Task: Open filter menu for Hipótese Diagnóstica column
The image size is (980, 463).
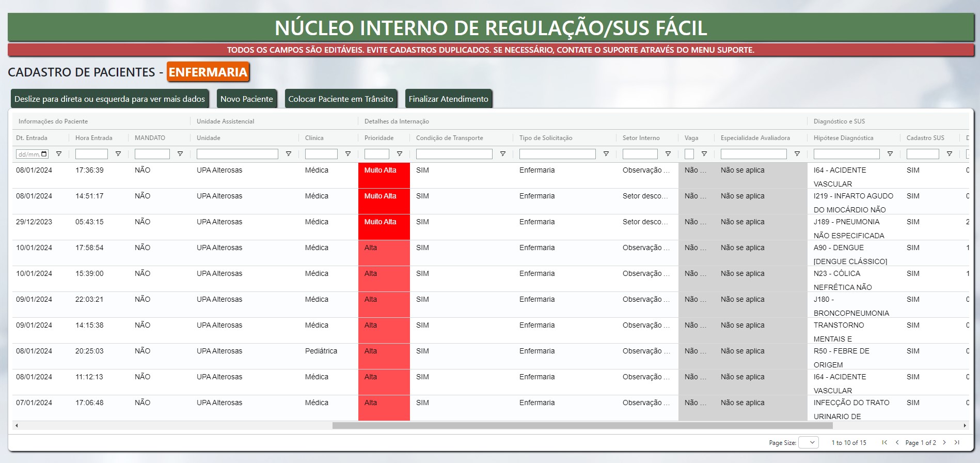Action: coord(890,154)
